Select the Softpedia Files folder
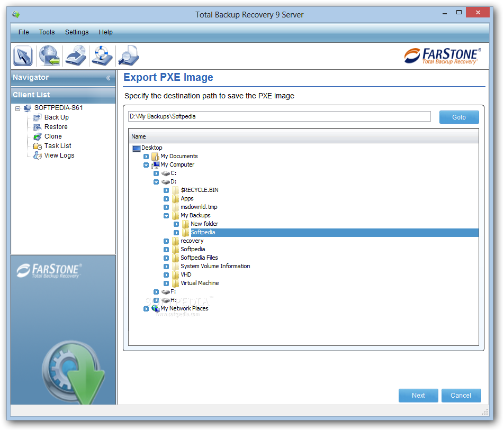 point(199,258)
